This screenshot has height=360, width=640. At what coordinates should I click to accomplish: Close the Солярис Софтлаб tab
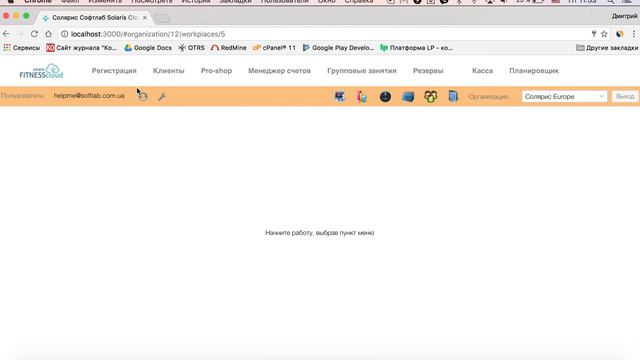(145, 18)
